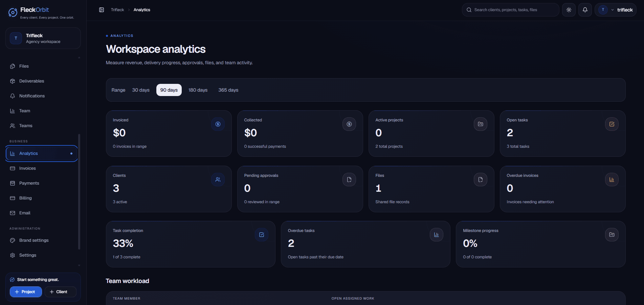This screenshot has height=305, width=644.
Task: Click the people icon on the Clients card
Action: coord(218,180)
